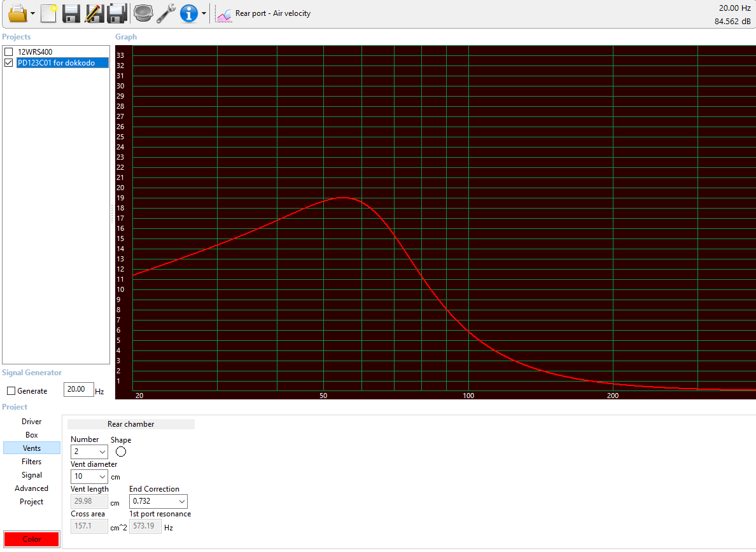Open options with the wrench icon

click(166, 13)
